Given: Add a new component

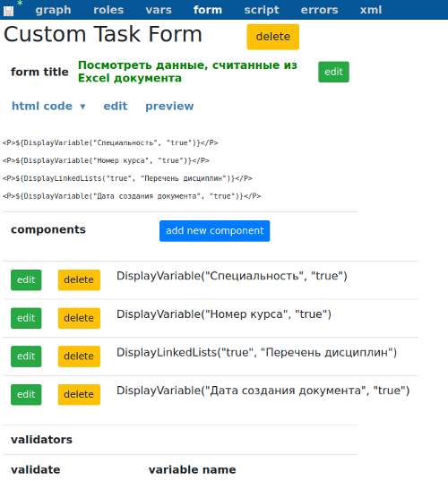Looking at the screenshot, I should (x=214, y=231).
